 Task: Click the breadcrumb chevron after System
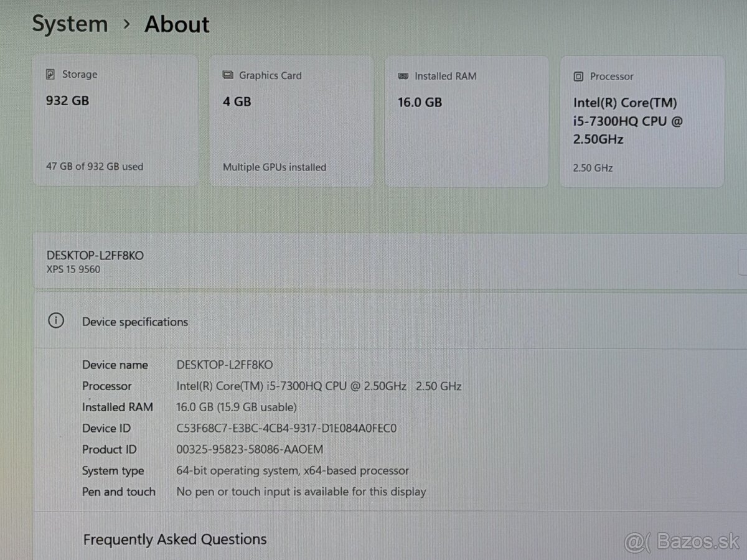[x=127, y=25]
